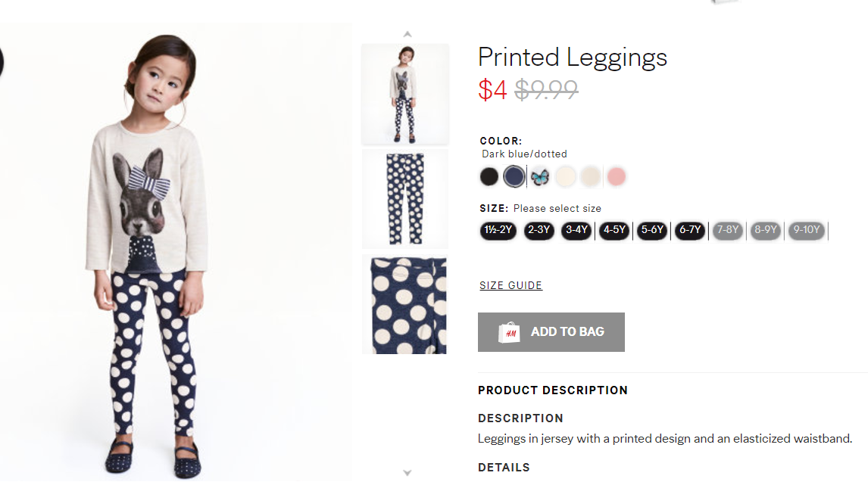View the full outfit model thumbnail
This screenshot has height=482, width=868.
pyautogui.click(x=405, y=93)
